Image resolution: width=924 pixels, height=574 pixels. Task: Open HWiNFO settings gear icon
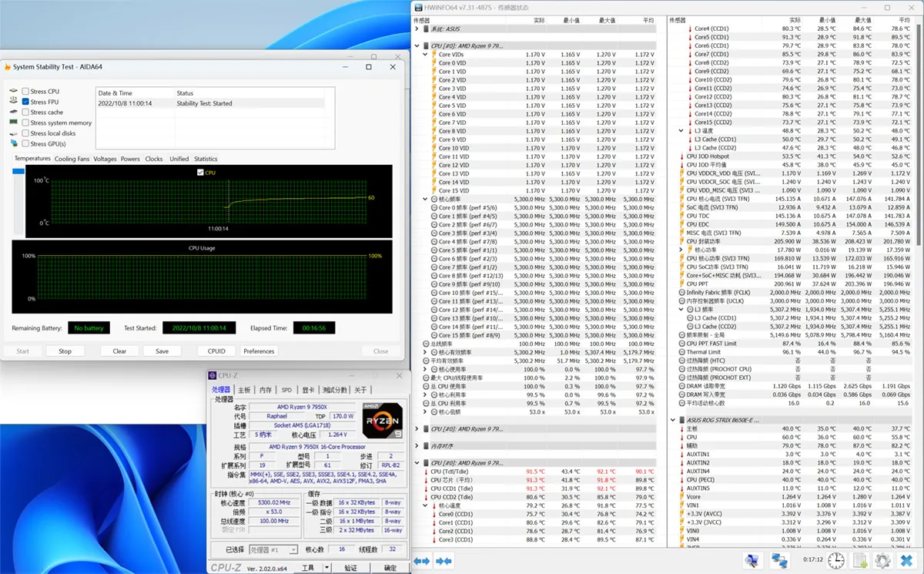click(883, 561)
